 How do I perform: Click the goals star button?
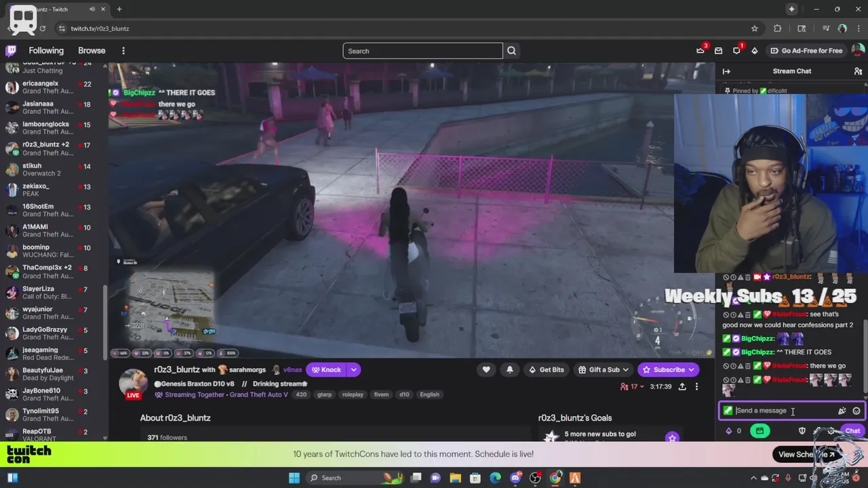(672, 438)
